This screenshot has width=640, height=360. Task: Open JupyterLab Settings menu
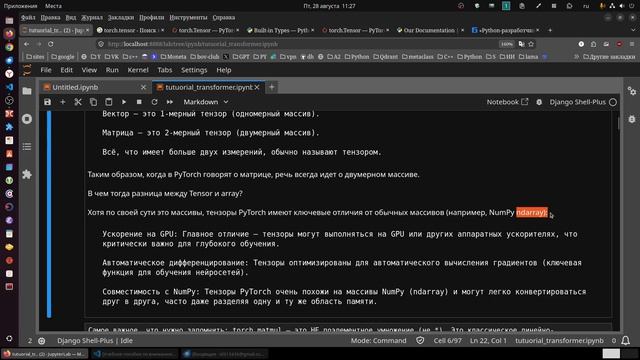coord(194,70)
